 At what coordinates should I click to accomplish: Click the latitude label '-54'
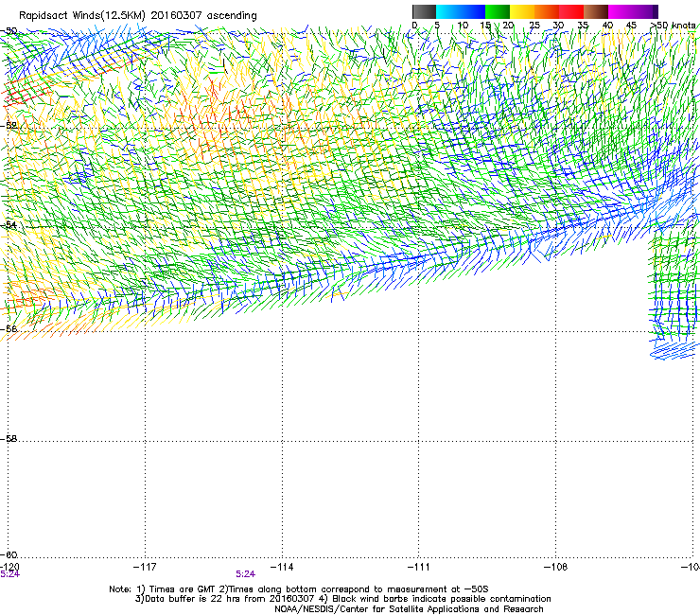click(x=9, y=224)
